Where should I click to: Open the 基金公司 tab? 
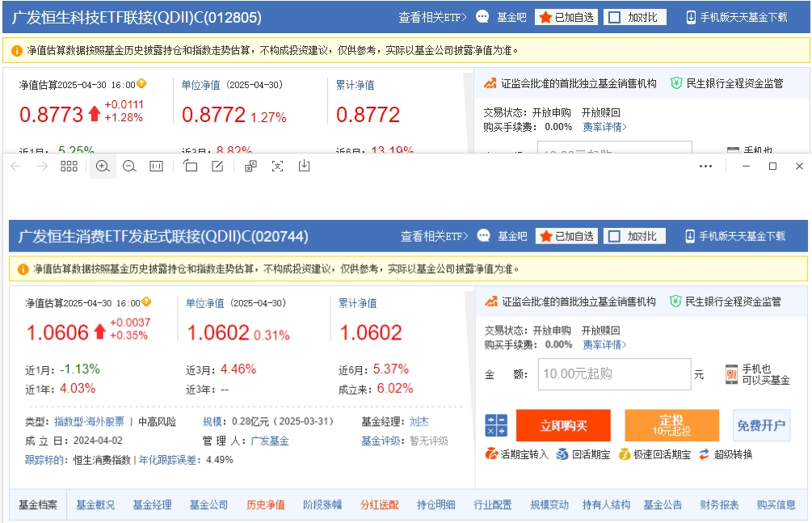(208, 505)
